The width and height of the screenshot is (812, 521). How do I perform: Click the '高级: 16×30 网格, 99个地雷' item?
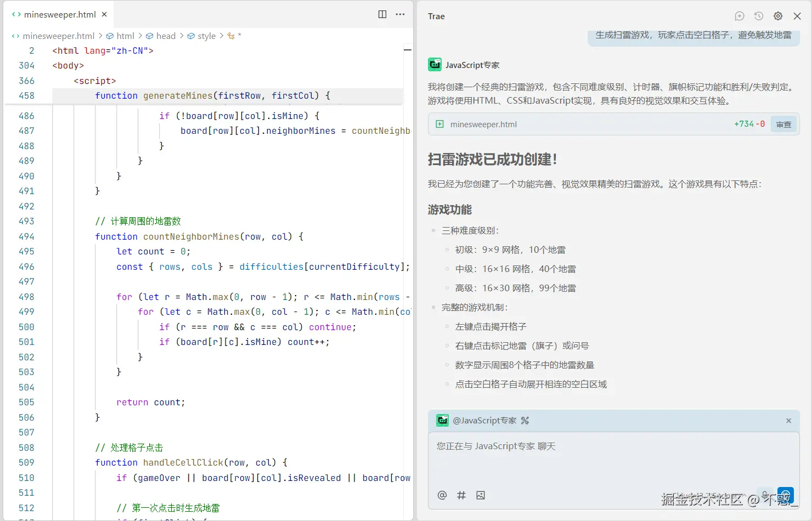(516, 288)
